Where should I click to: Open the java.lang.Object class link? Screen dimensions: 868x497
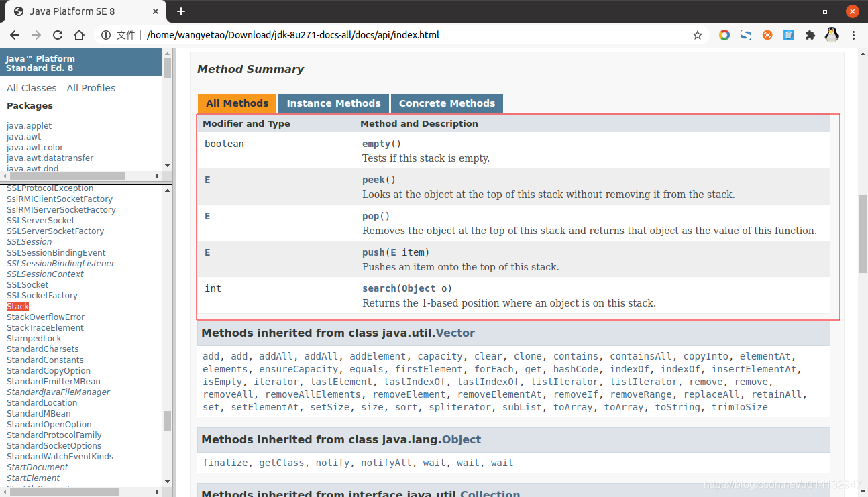tap(462, 439)
